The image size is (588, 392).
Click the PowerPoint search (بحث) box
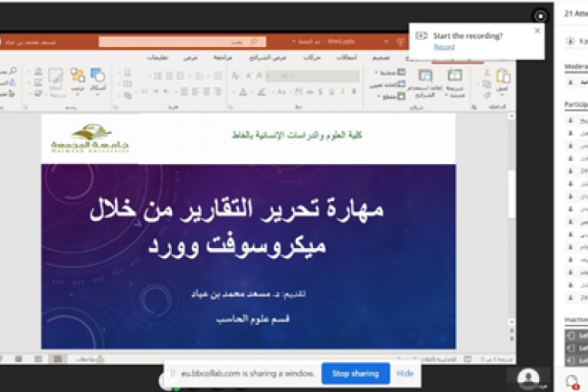(x=182, y=42)
